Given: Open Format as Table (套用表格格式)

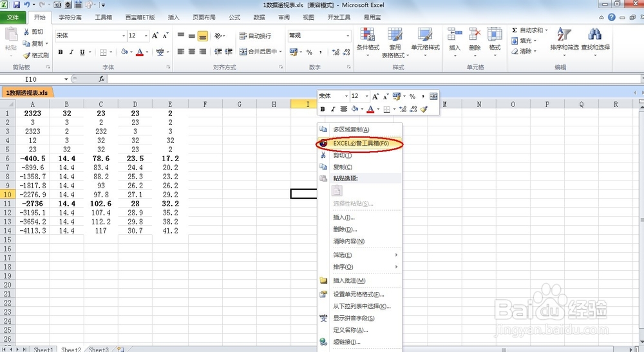Looking at the screenshot, I should coord(395,43).
